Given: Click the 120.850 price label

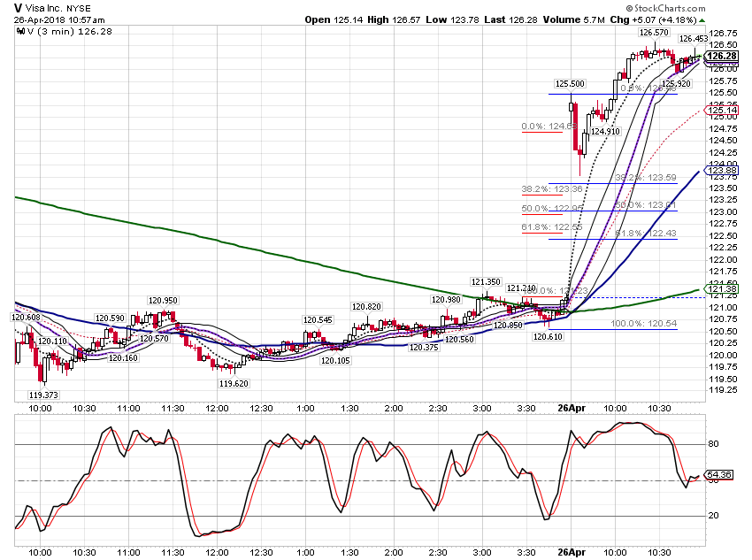Looking at the screenshot, I should [x=508, y=325].
